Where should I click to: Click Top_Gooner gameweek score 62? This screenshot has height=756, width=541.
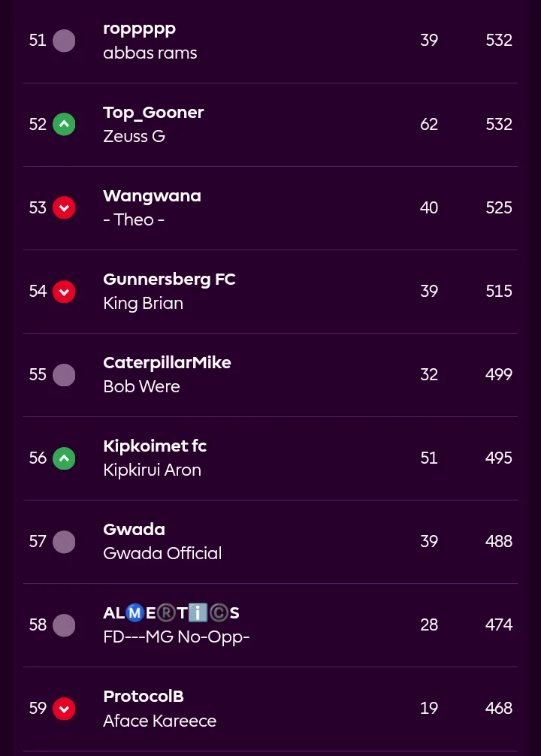point(429,124)
